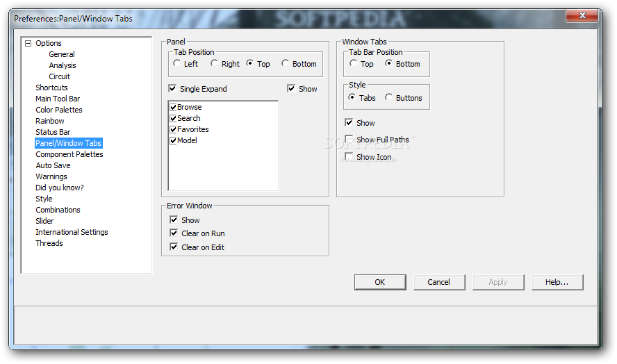This screenshot has width=617, height=364.
Task: Set window tab bar position to Top
Action: [354, 63]
